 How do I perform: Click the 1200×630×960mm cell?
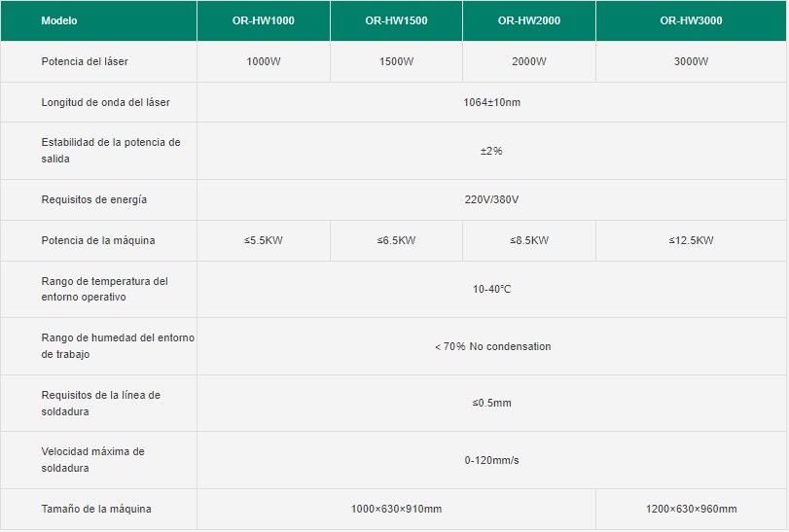[x=691, y=509]
